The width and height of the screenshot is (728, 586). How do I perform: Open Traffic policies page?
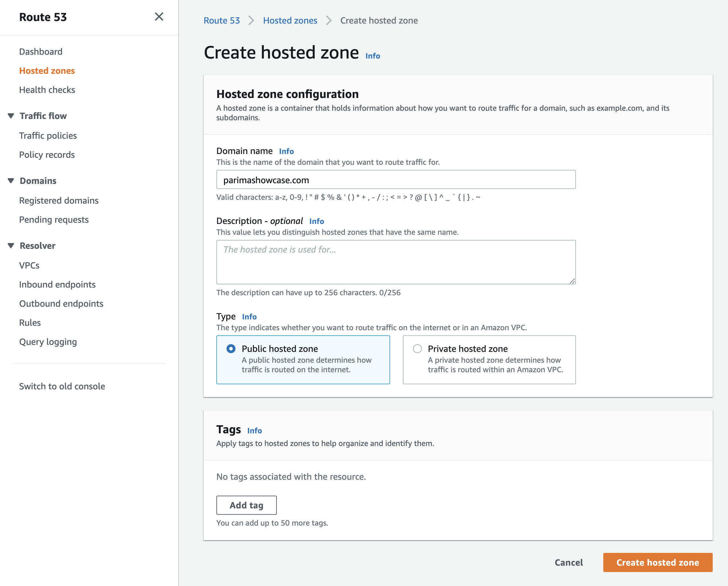click(x=48, y=135)
